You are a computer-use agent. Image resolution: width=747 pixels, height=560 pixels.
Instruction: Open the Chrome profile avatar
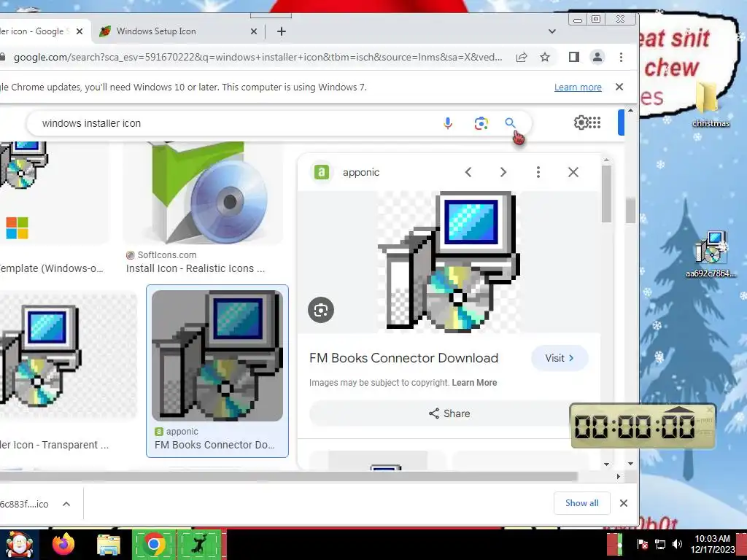point(597,57)
